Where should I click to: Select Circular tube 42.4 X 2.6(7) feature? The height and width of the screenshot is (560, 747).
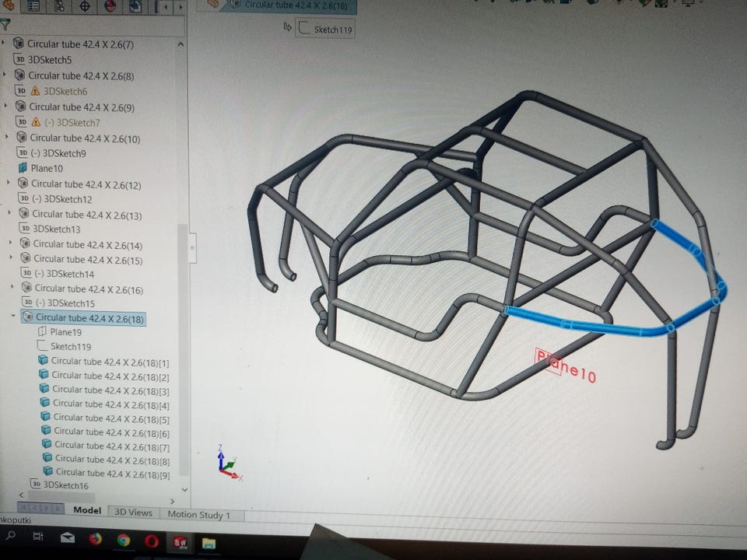(80, 44)
